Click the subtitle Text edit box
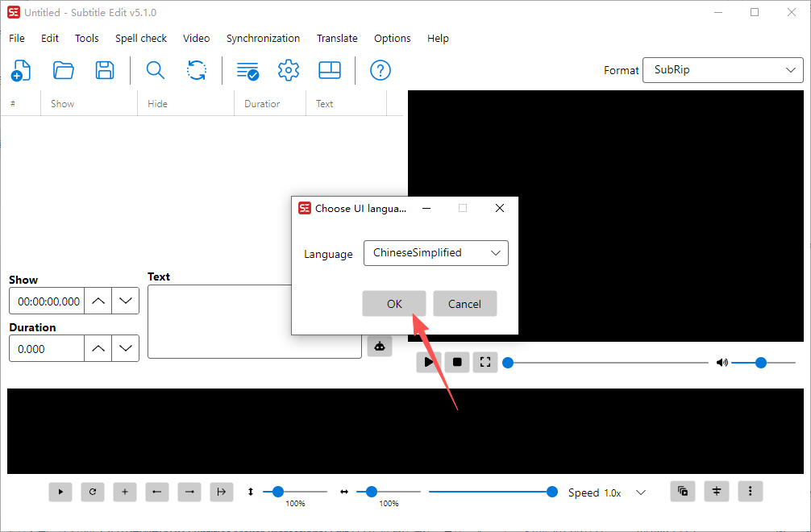 pos(255,321)
